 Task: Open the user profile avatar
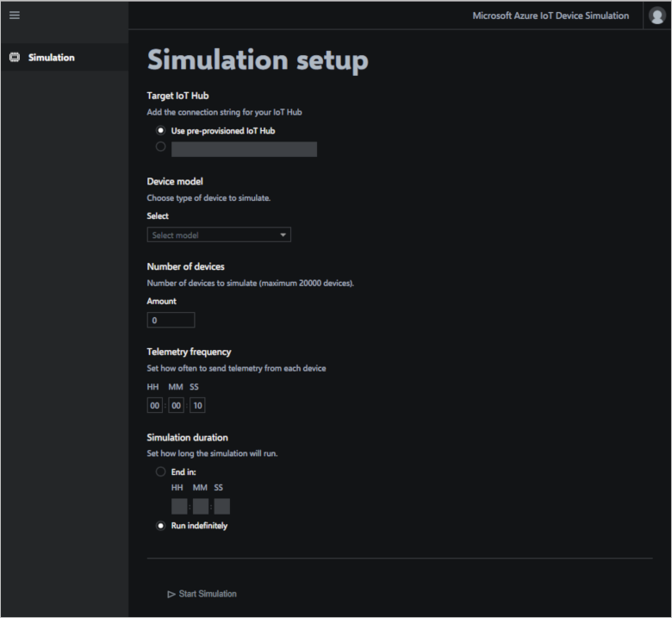[x=657, y=16]
